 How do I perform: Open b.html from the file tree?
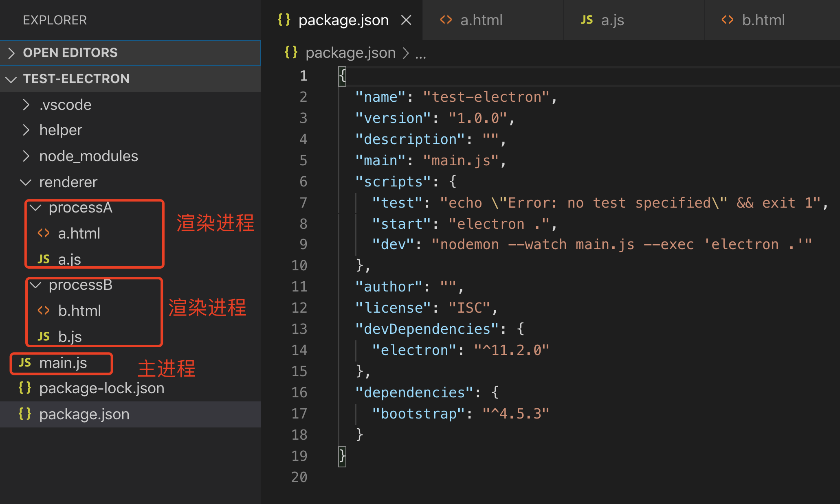(x=79, y=311)
